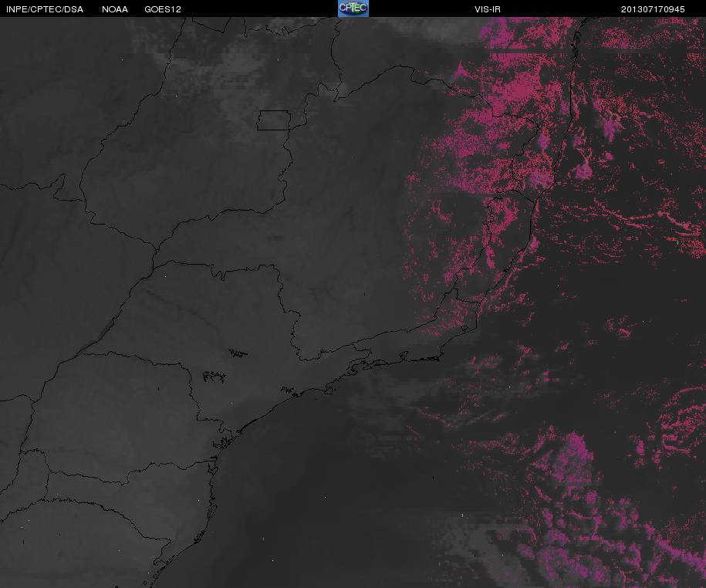
Task: Select the GOES12 satellite label
Action: pyautogui.click(x=163, y=9)
